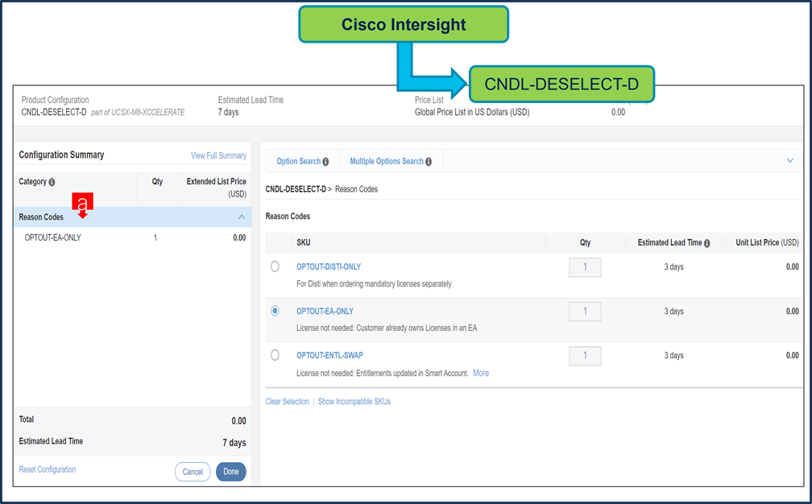Click Clear Selection link
812x504 pixels.
coord(287,402)
